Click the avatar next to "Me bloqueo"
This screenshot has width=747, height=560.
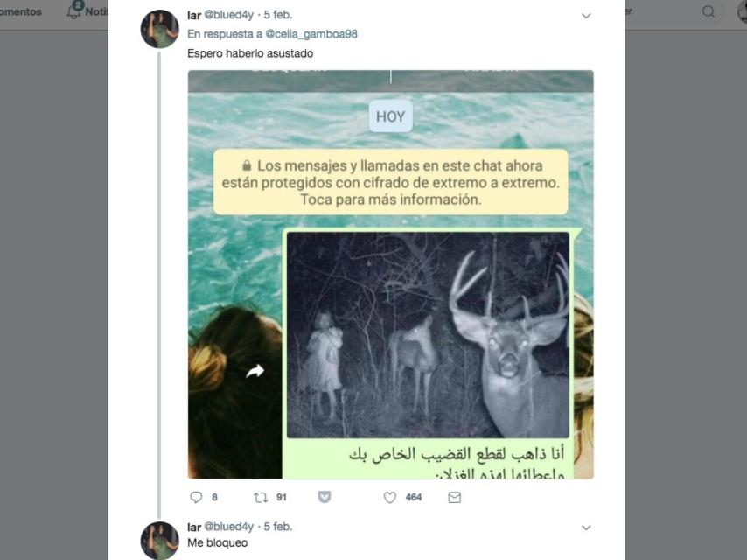[x=159, y=540]
